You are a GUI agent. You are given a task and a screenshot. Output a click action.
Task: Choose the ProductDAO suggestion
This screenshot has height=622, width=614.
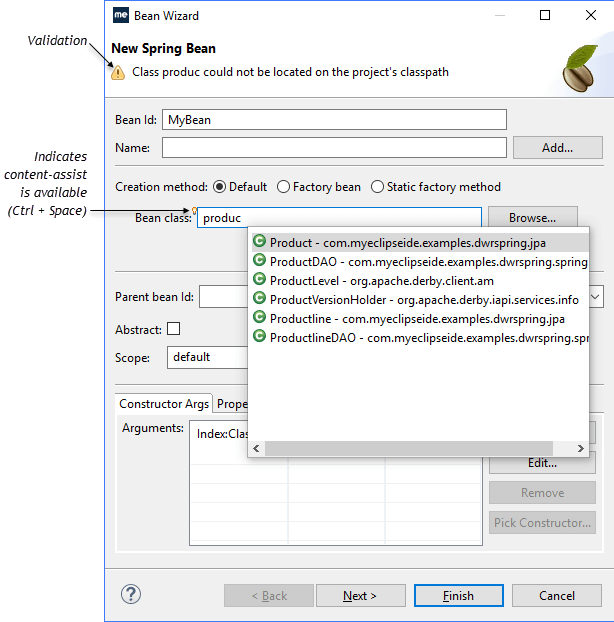420,262
